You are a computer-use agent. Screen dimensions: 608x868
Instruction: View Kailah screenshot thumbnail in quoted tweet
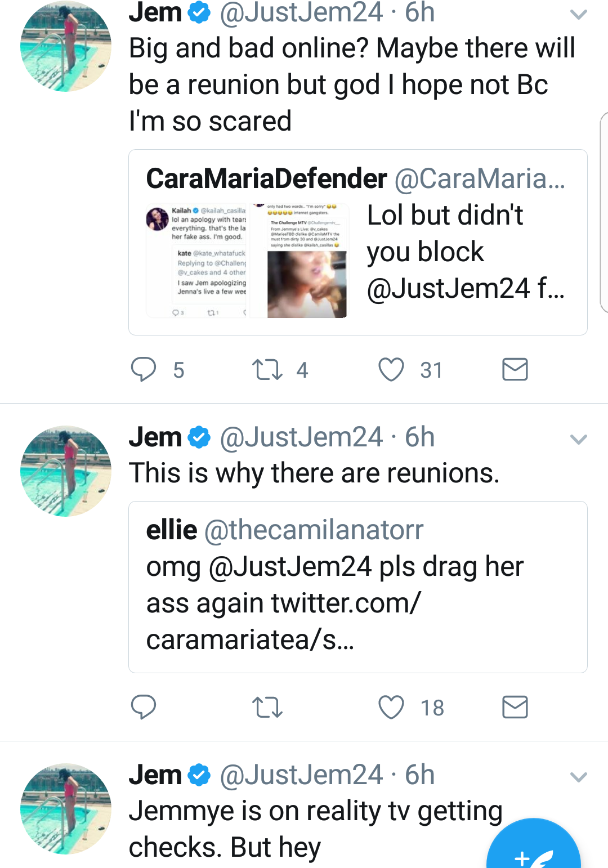click(x=196, y=261)
